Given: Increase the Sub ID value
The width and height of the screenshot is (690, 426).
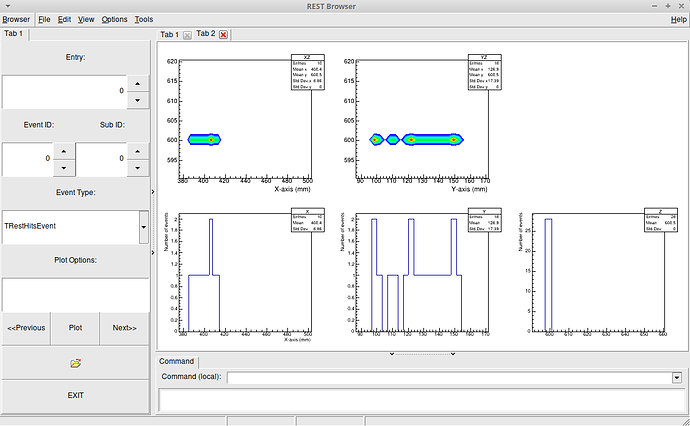Looking at the screenshot, I should click(138, 151).
